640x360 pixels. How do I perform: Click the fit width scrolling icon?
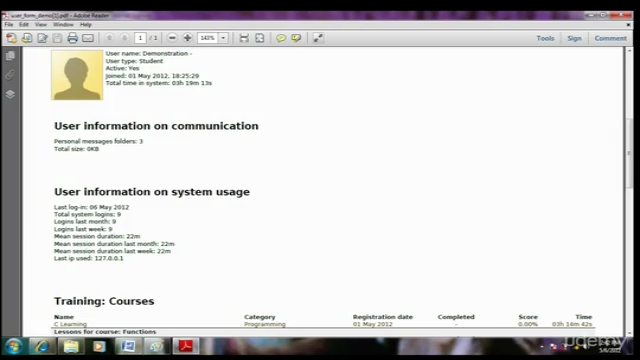(x=244, y=38)
